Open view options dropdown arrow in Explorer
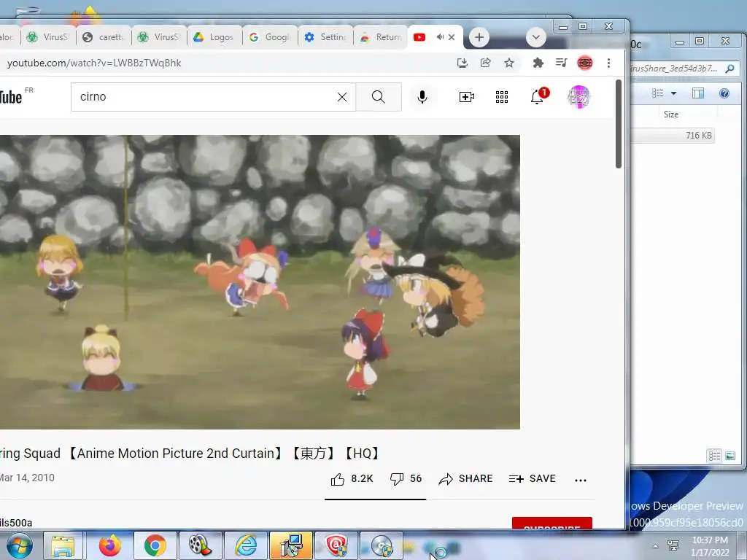 click(x=673, y=93)
